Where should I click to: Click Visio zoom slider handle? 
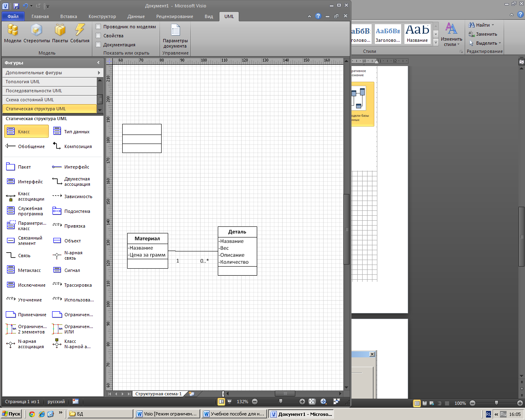(281, 402)
